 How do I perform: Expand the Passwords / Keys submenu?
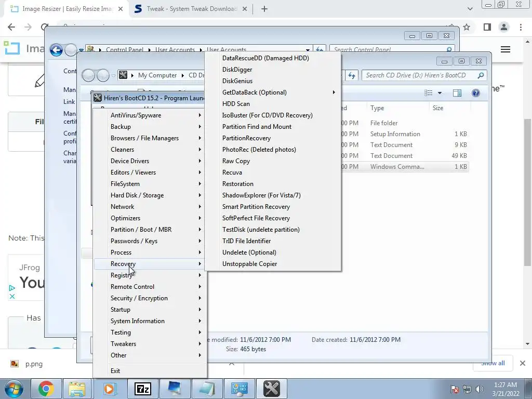pyautogui.click(x=149, y=241)
